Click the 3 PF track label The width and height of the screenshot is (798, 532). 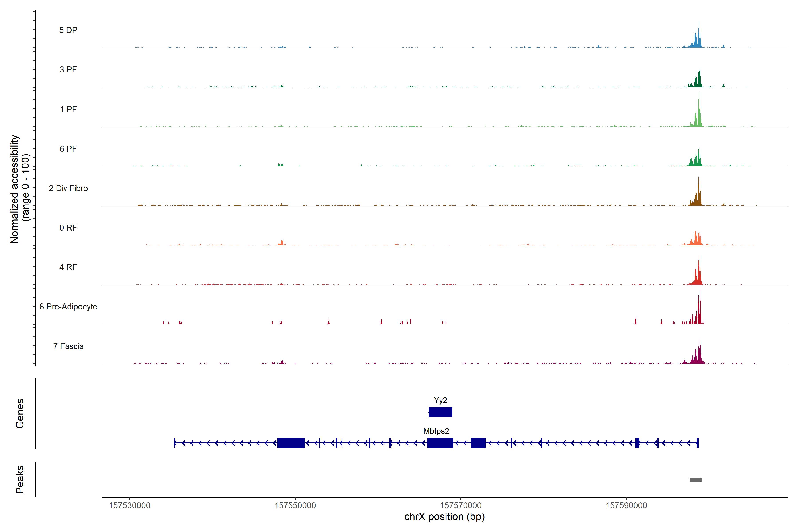68,70
